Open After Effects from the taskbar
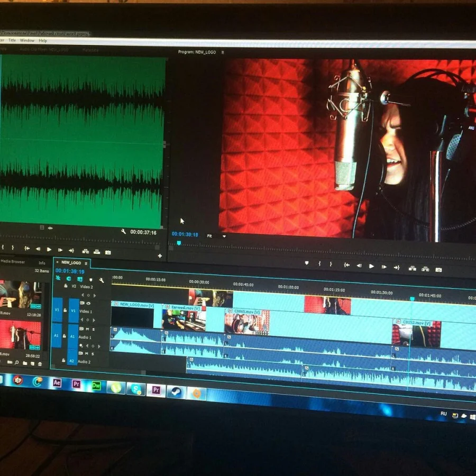 [57, 382]
